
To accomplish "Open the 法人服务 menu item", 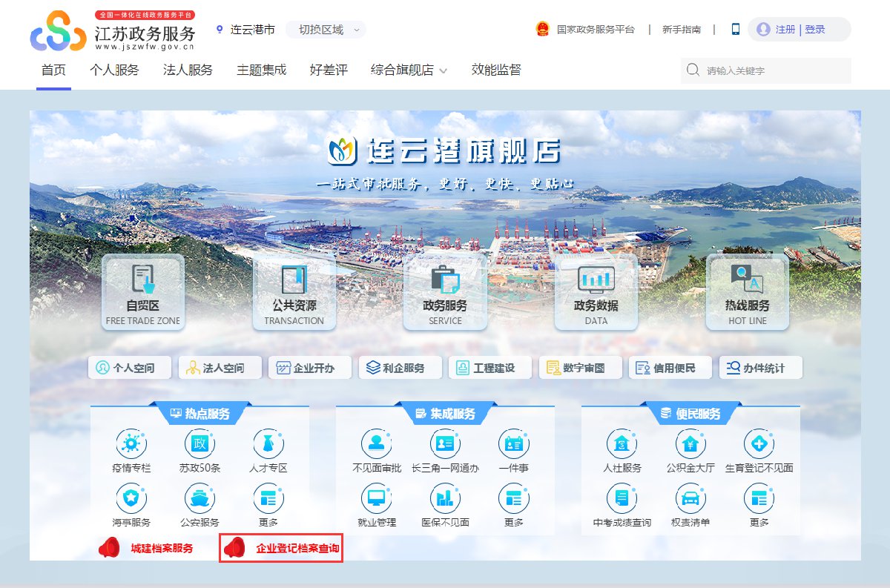I will point(188,70).
